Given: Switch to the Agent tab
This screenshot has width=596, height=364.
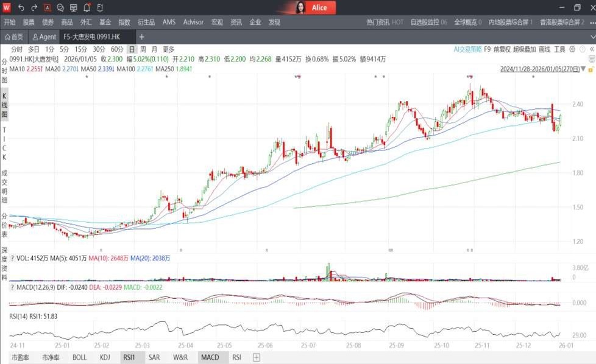Looking at the screenshot, I should tap(44, 37).
